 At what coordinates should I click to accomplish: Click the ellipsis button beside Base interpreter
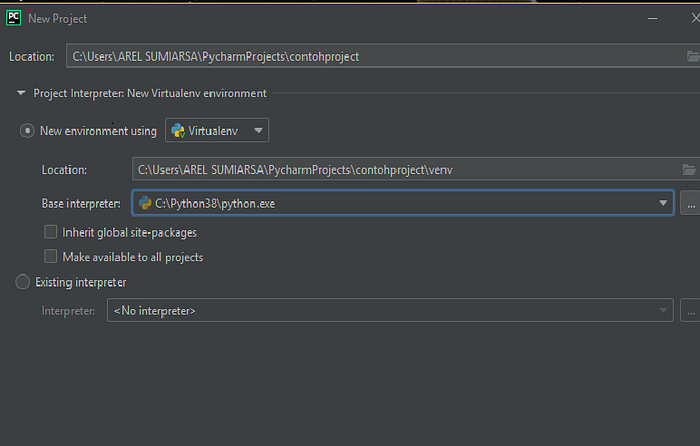[x=691, y=203]
